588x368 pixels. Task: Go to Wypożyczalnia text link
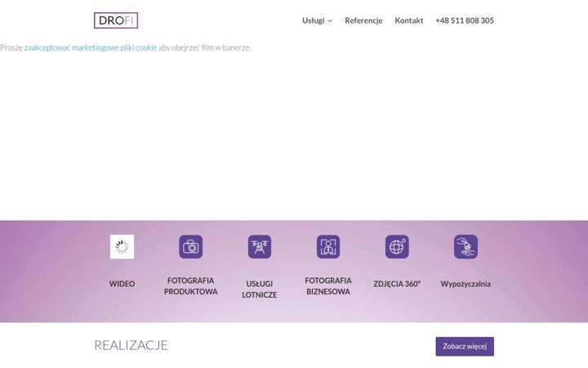click(x=465, y=284)
